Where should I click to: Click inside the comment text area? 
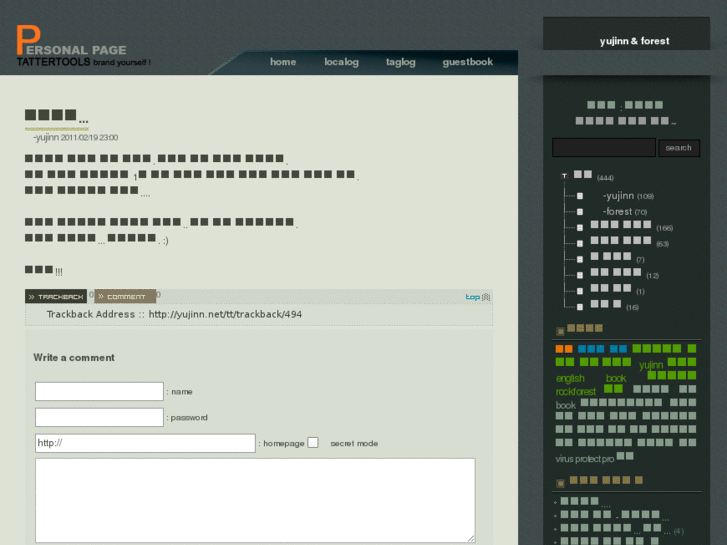[255, 500]
